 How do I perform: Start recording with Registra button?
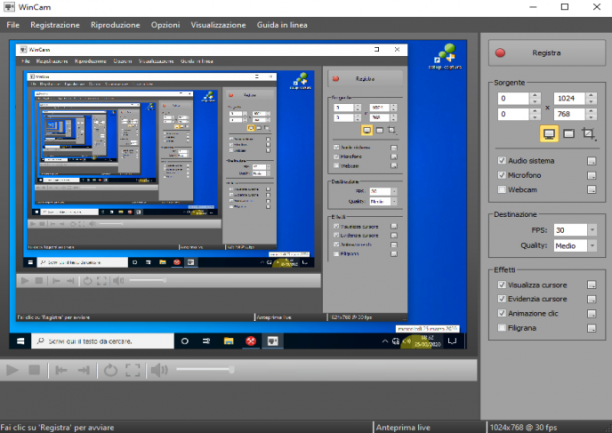click(x=547, y=53)
